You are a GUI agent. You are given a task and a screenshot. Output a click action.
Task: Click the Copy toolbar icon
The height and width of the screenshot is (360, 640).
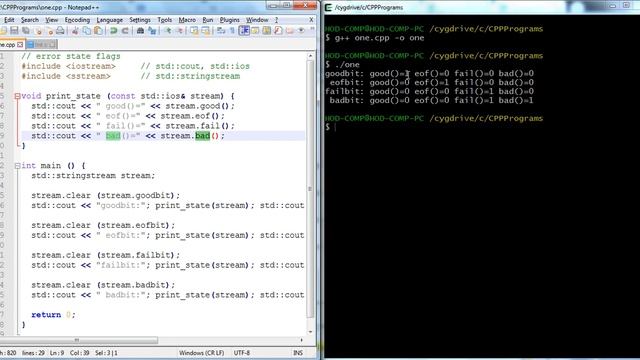point(87,31)
